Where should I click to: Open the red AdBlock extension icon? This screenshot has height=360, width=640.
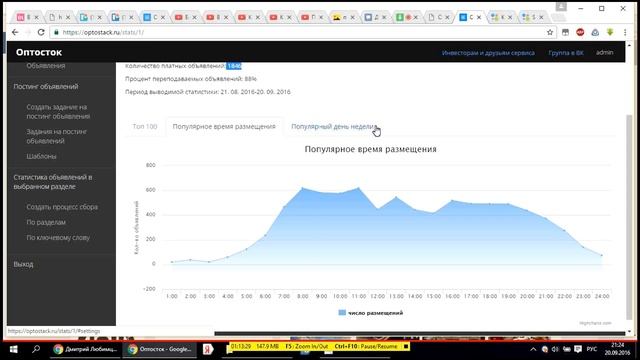point(580,32)
